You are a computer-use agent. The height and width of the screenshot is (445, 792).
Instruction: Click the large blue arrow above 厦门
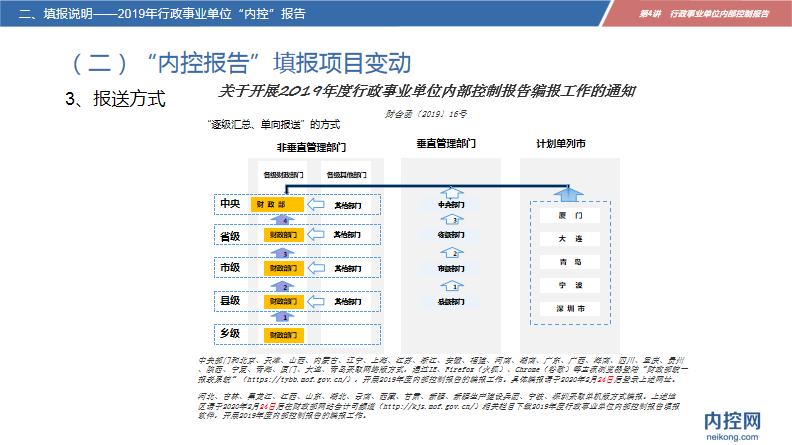570,192
